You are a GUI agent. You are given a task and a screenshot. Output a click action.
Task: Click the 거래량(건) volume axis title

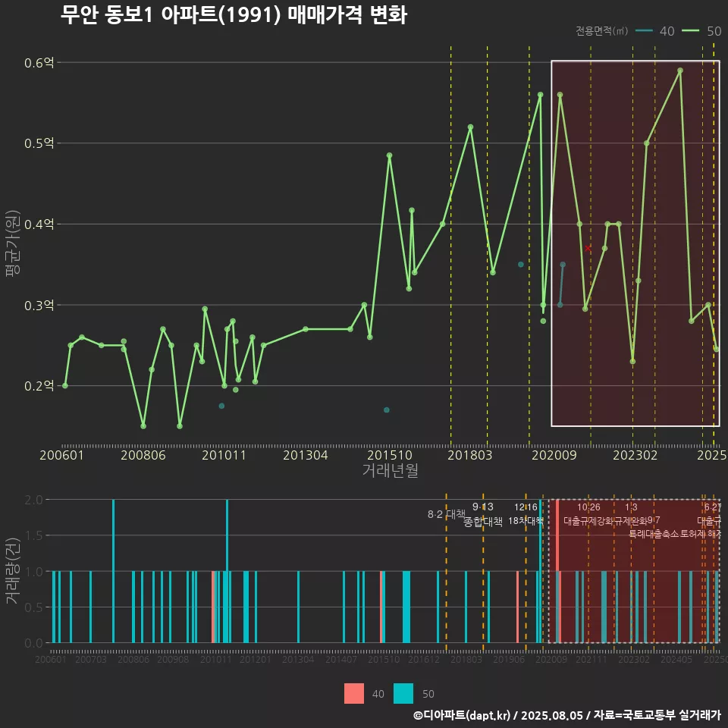[12, 571]
